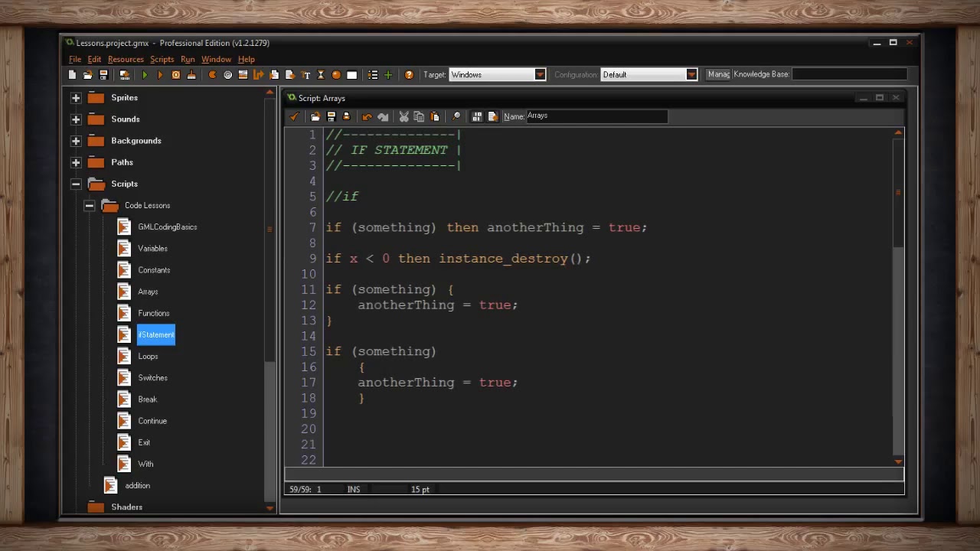Select the Break script
The width and height of the screenshot is (980, 551).
coord(147,399)
